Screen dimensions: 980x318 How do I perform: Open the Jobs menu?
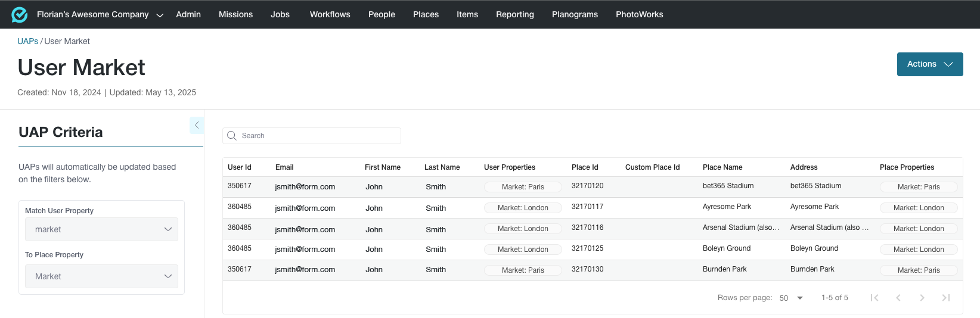(280, 14)
